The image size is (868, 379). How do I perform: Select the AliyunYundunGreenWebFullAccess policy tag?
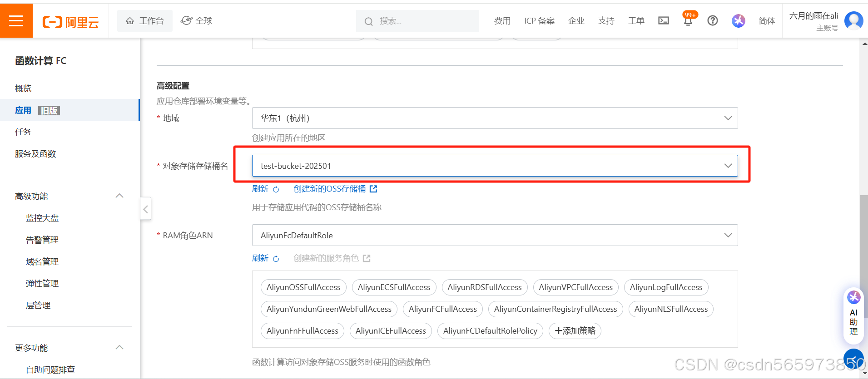[x=329, y=309]
